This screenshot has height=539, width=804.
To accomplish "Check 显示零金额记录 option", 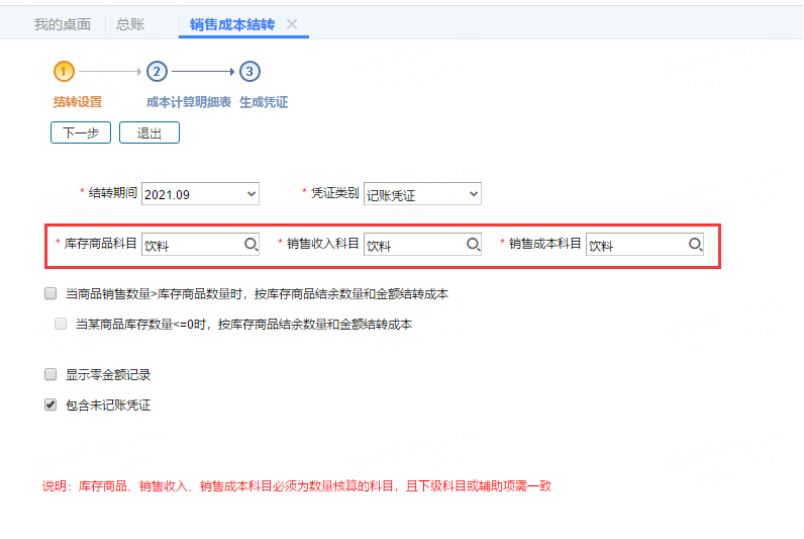I will click(50, 374).
